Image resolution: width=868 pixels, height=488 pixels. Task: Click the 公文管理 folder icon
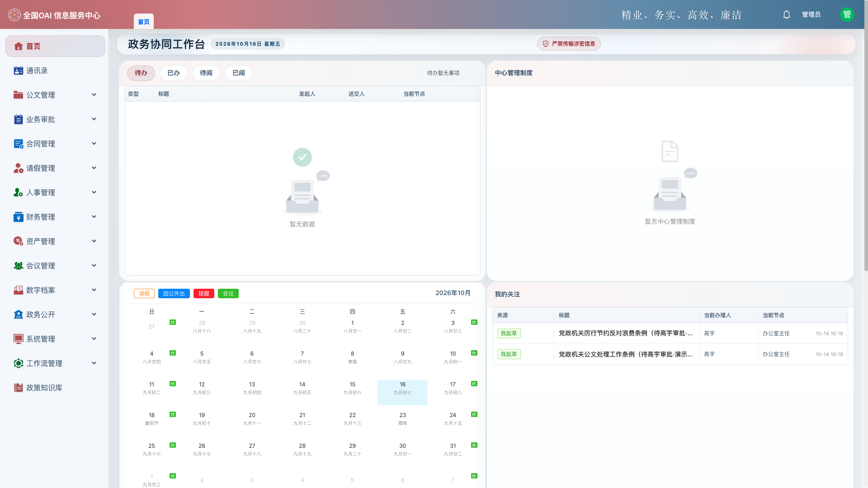tap(19, 95)
